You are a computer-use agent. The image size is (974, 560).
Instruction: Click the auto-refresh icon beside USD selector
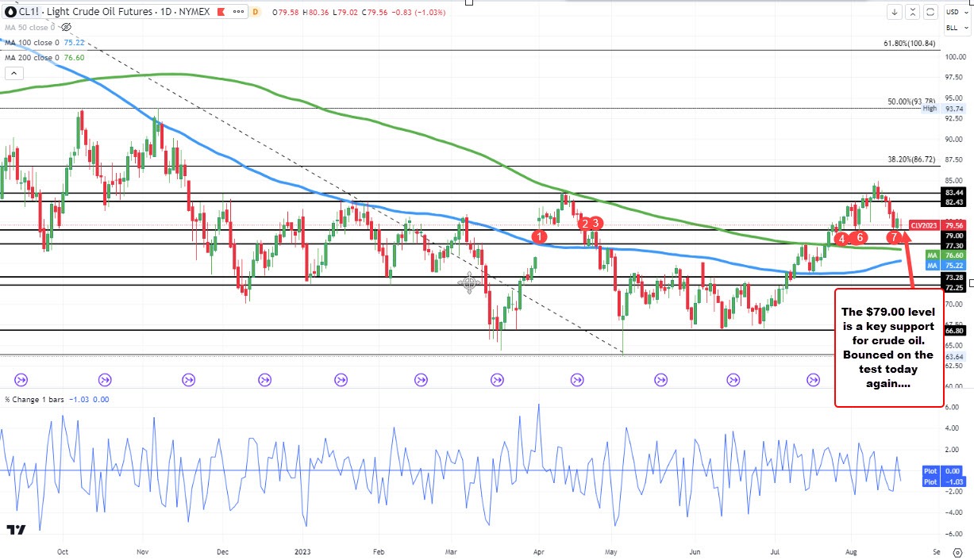929,12
